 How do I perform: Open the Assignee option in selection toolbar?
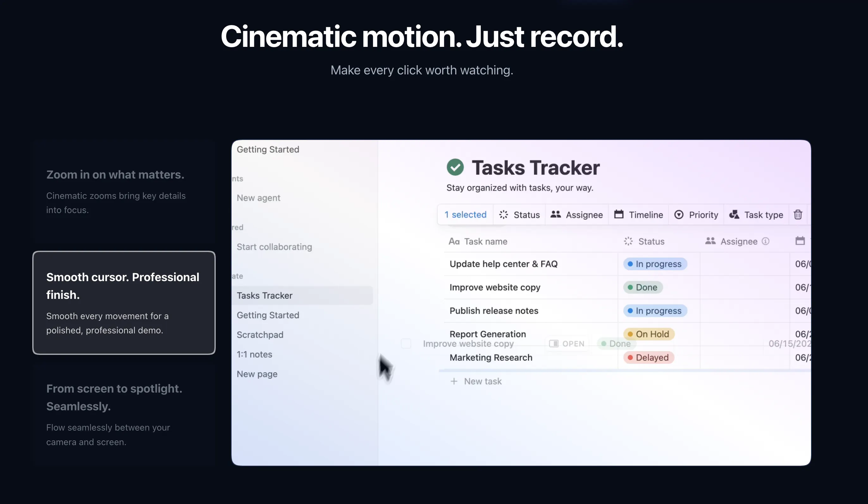pyautogui.click(x=577, y=215)
